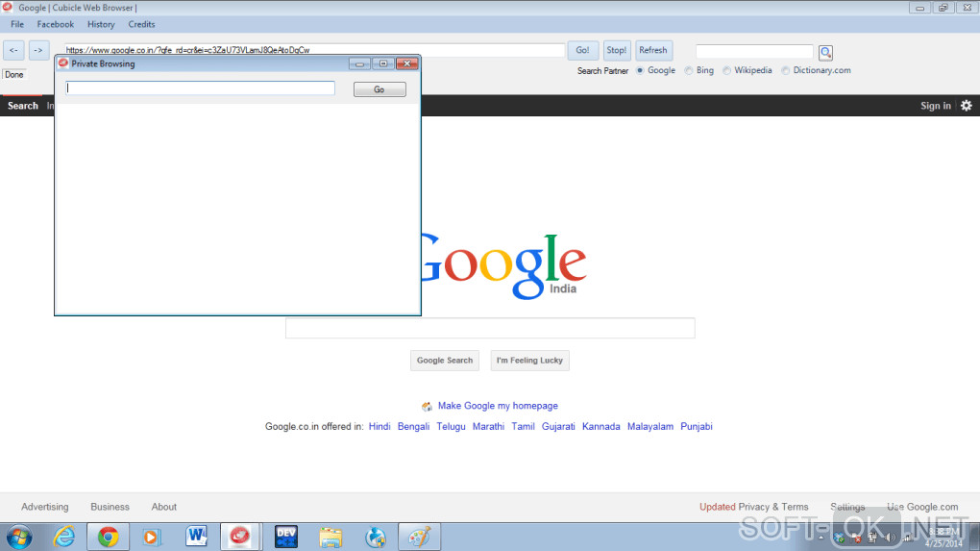Click Google page search box
Viewport: 980px width, 551px height.
[x=490, y=328]
